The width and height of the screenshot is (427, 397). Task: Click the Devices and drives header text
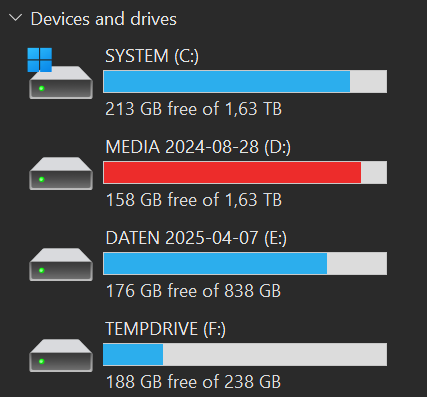pyautogui.click(x=104, y=19)
